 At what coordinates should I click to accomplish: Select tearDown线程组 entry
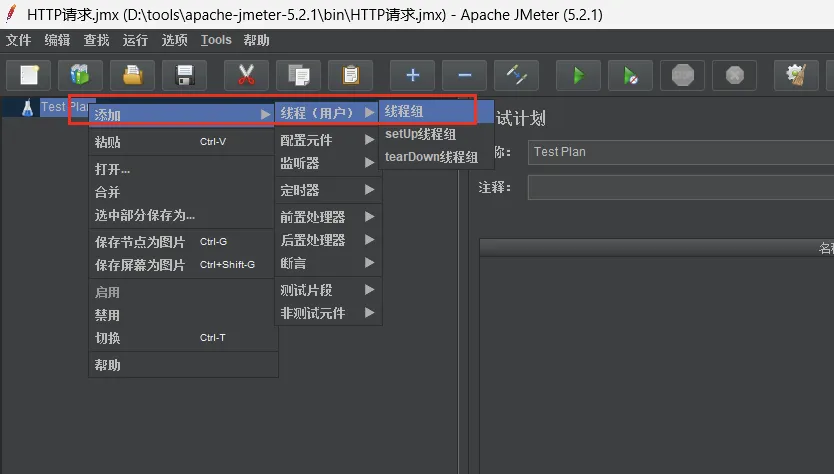(436, 157)
